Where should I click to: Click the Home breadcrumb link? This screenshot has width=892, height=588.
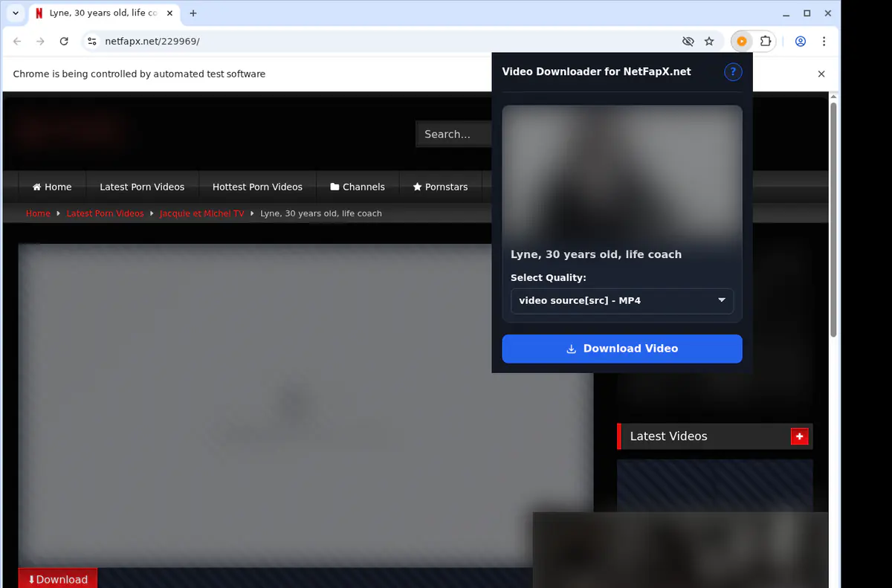click(38, 213)
